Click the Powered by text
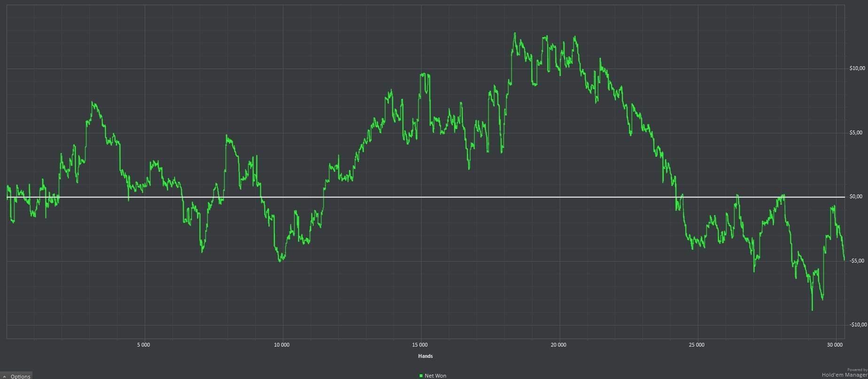Image resolution: width=868 pixels, height=379 pixels. [857, 370]
